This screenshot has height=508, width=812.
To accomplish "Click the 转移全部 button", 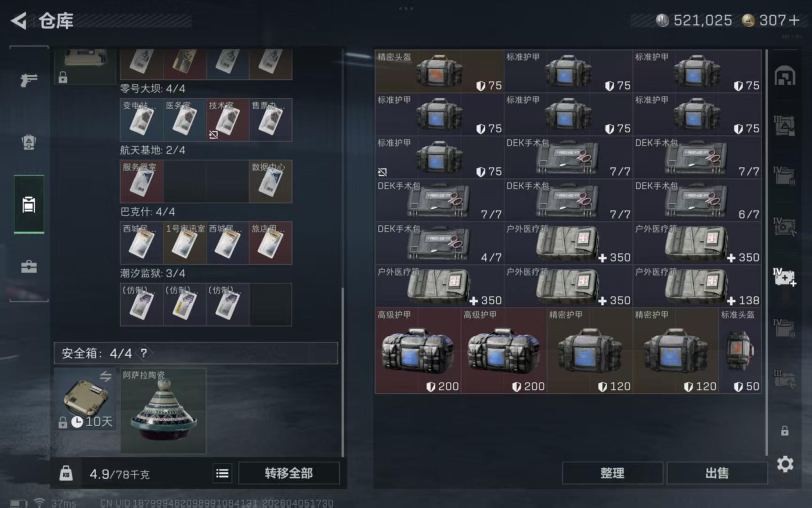I will [x=289, y=473].
